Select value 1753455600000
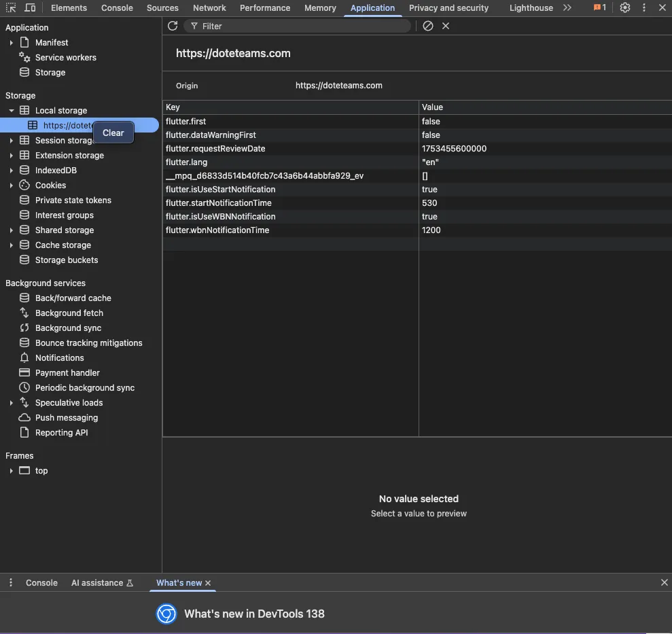 454,148
